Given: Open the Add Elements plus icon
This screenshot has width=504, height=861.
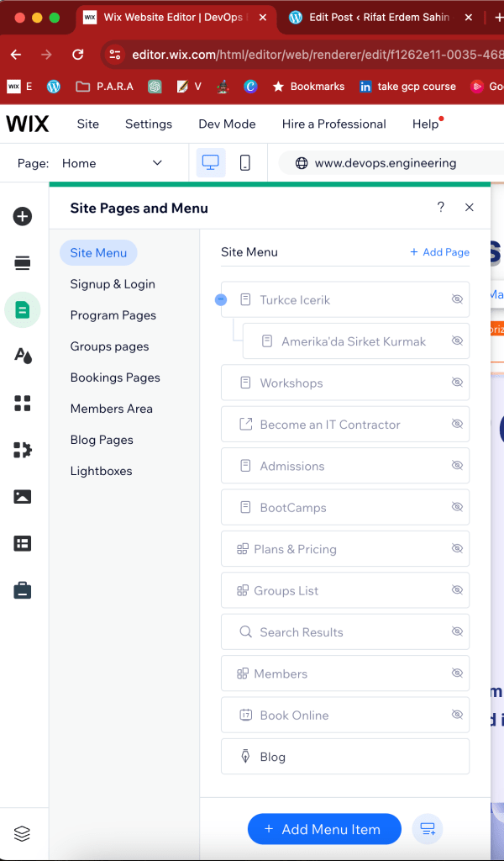Looking at the screenshot, I should tap(23, 216).
